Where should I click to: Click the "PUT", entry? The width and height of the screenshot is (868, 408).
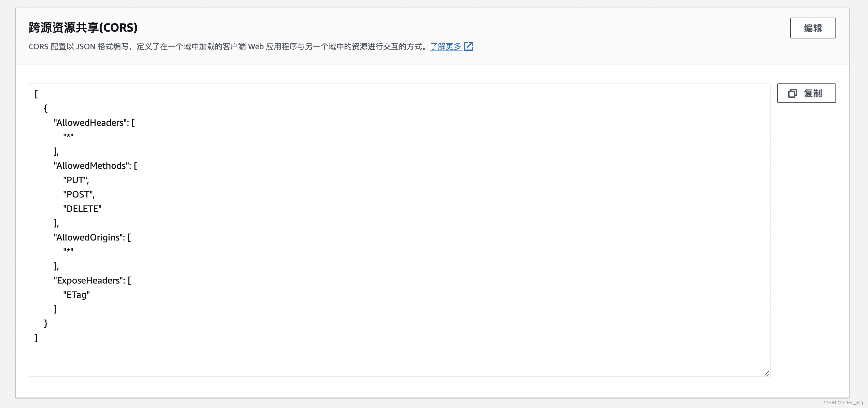[76, 180]
